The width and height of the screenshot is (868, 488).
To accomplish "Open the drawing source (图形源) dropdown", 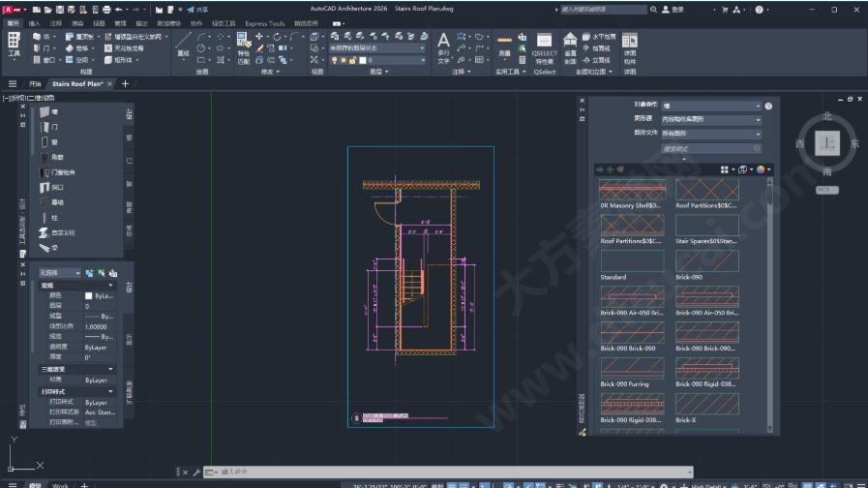I will [x=711, y=119].
